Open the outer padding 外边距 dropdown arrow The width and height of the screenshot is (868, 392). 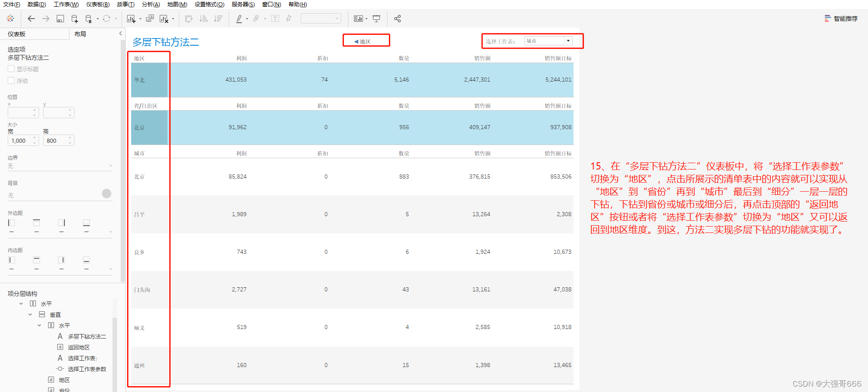point(111,232)
